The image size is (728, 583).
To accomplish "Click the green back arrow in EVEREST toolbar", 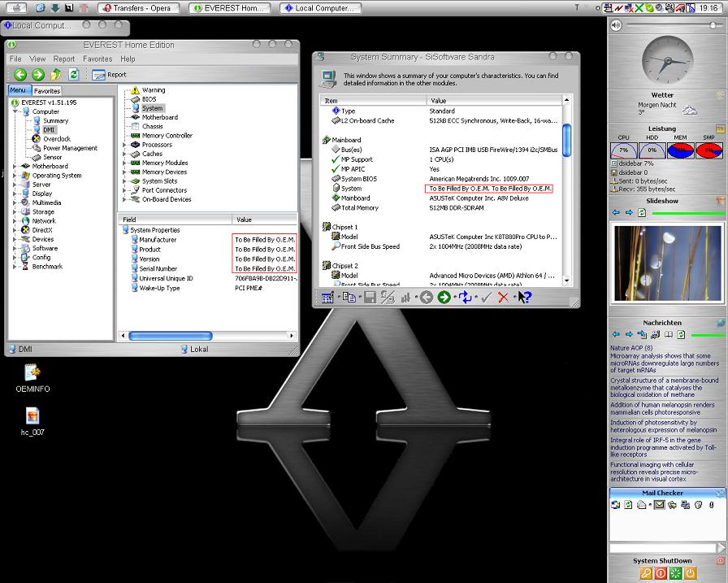I will pos(19,75).
